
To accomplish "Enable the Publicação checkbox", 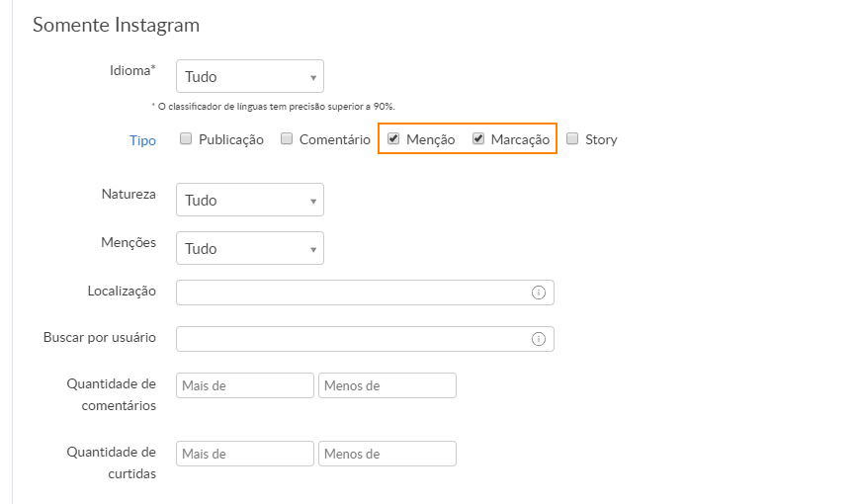I will click(x=186, y=139).
